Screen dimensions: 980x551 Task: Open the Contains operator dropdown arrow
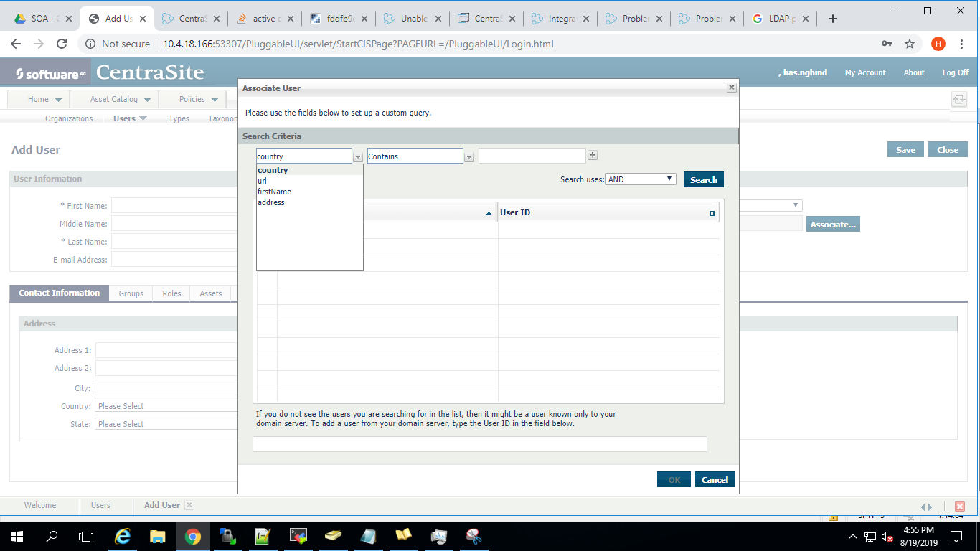pyautogui.click(x=468, y=156)
